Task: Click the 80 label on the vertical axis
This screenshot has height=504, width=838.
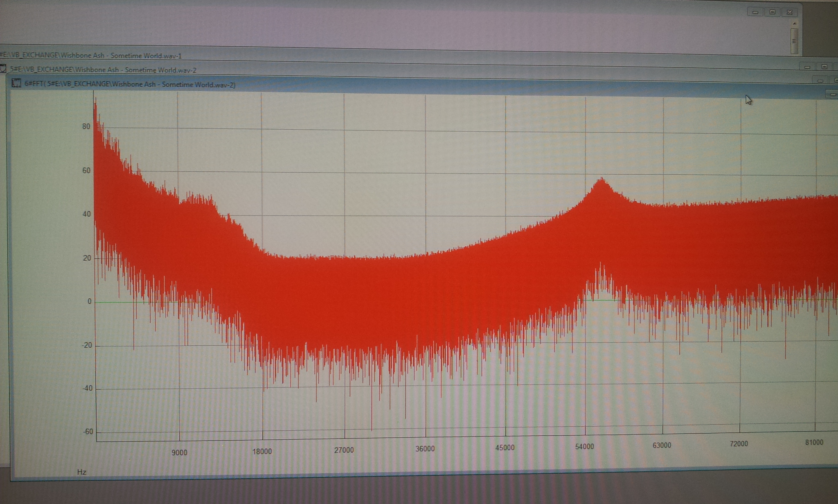Action: tap(86, 126)
